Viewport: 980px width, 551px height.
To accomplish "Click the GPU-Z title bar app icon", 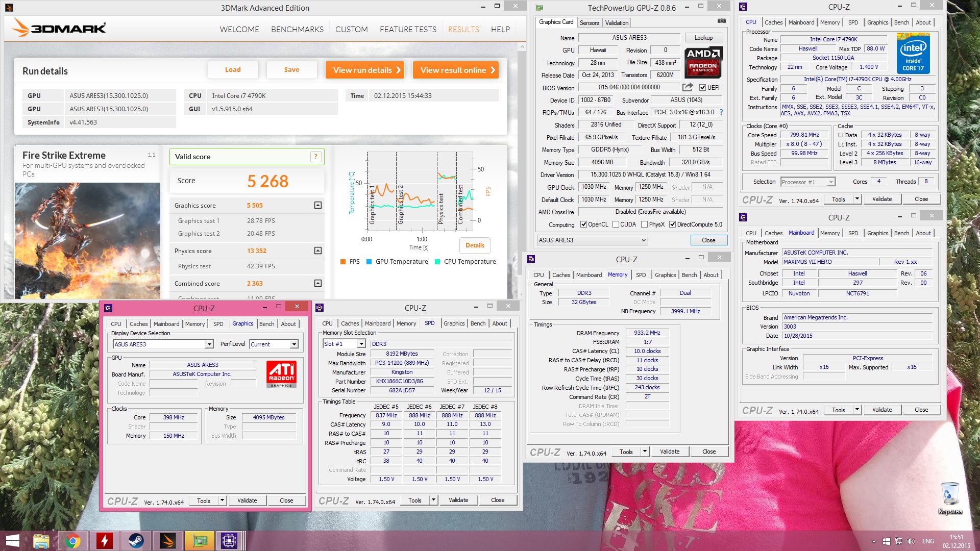I will click(x=540, y=8).
